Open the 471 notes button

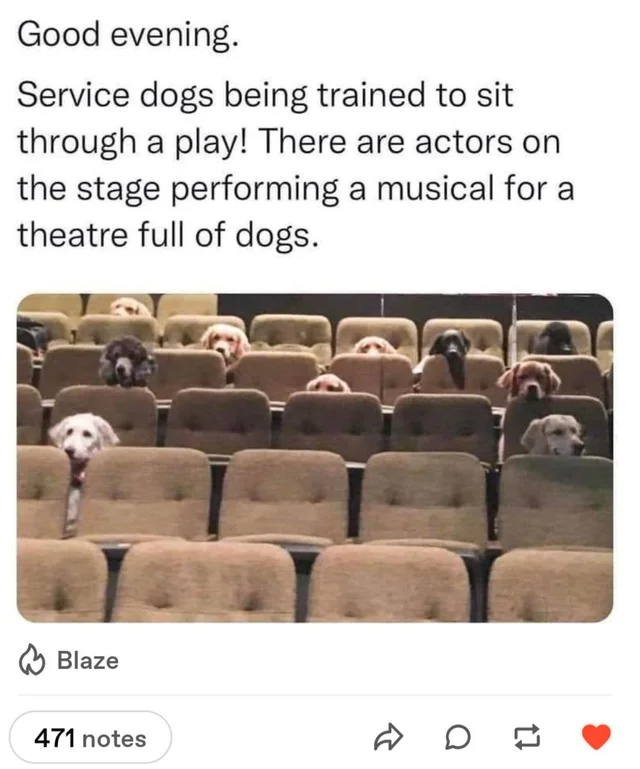[x=90, y=738]
